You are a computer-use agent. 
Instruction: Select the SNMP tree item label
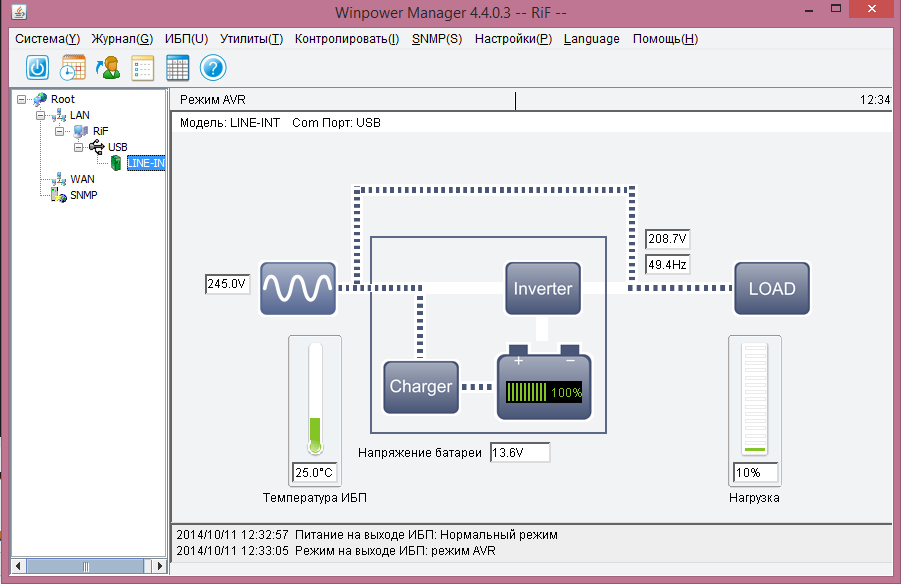[x=83, y=195]
